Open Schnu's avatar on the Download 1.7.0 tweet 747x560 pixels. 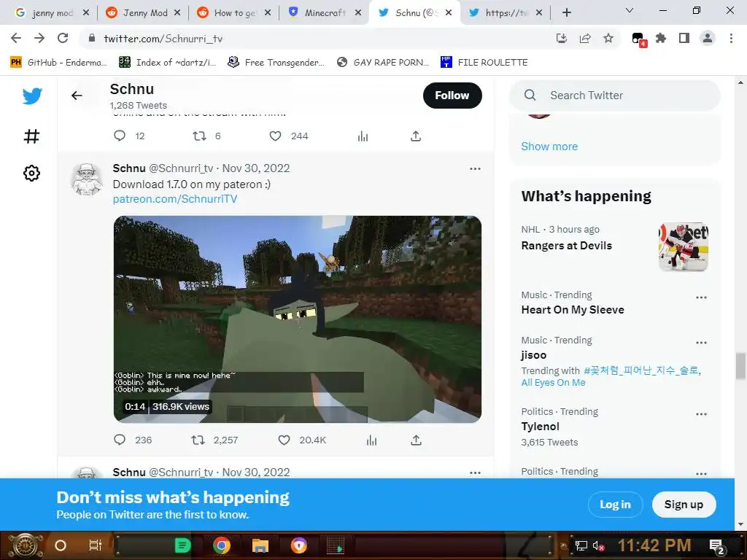click(87, 179)
